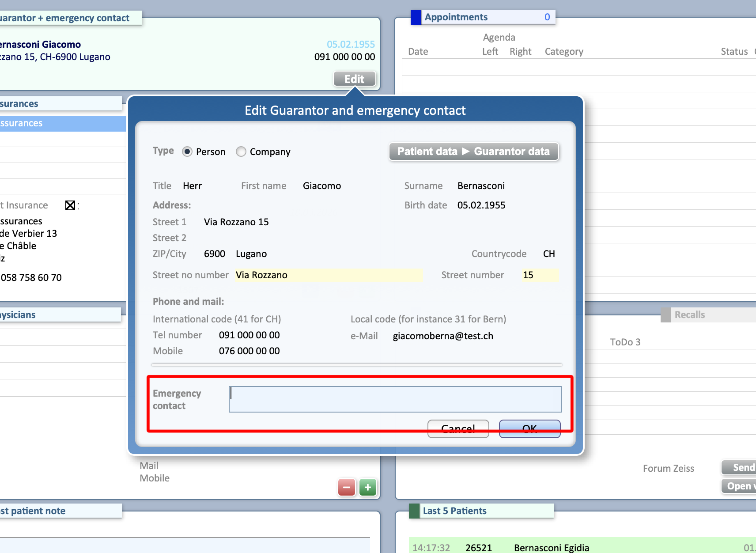Click the e-Mail field giacomoberna@test.ch
The width and height of the screenshot is (756, 553).
pos(443,336)
